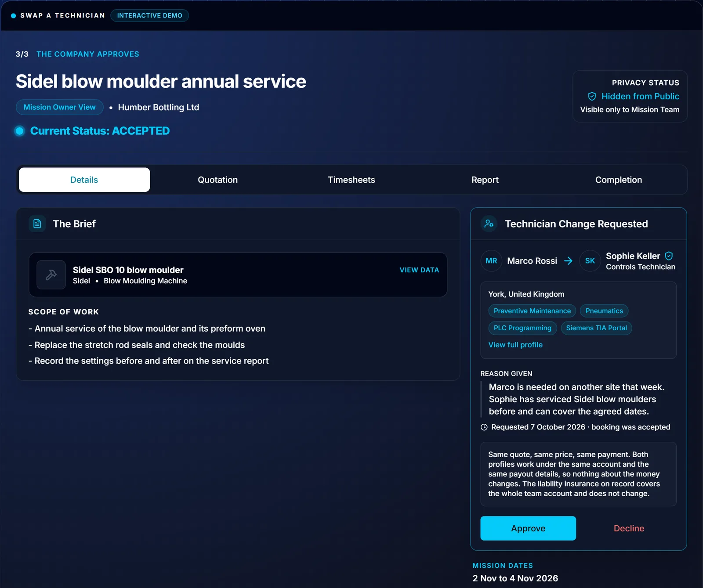This screenshot has height=588, width=703.
Task: Click the PLC Programming skill tag
Action: coord(522,328)
